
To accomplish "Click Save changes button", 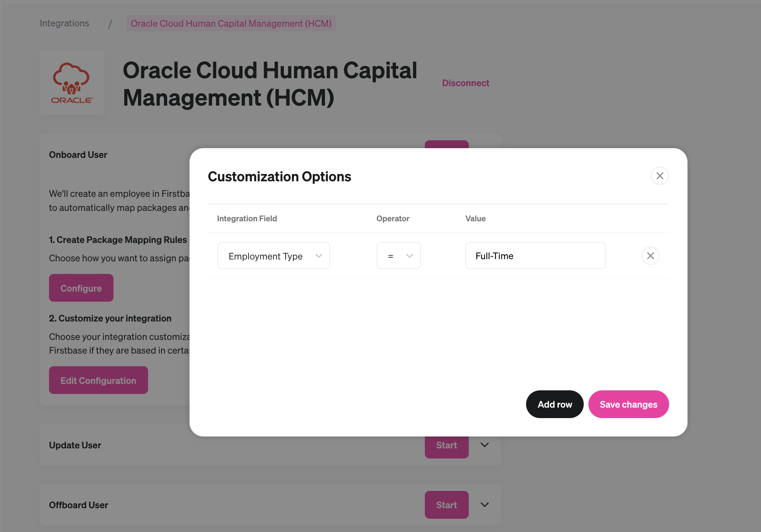I will tap(628, 404).
